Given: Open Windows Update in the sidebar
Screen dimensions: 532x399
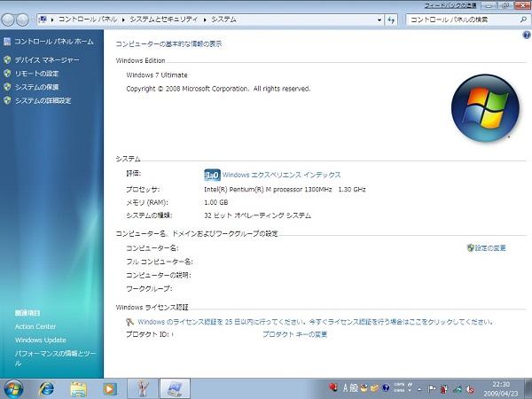Looking at the screenshot, I should [x=41, y=340].
